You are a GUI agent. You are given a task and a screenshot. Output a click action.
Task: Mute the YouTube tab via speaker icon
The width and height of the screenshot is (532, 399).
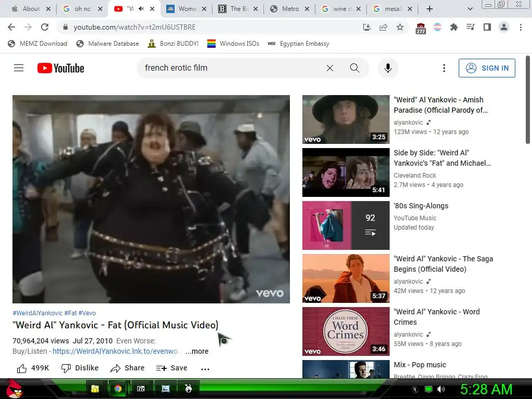[x=141, y=9]
